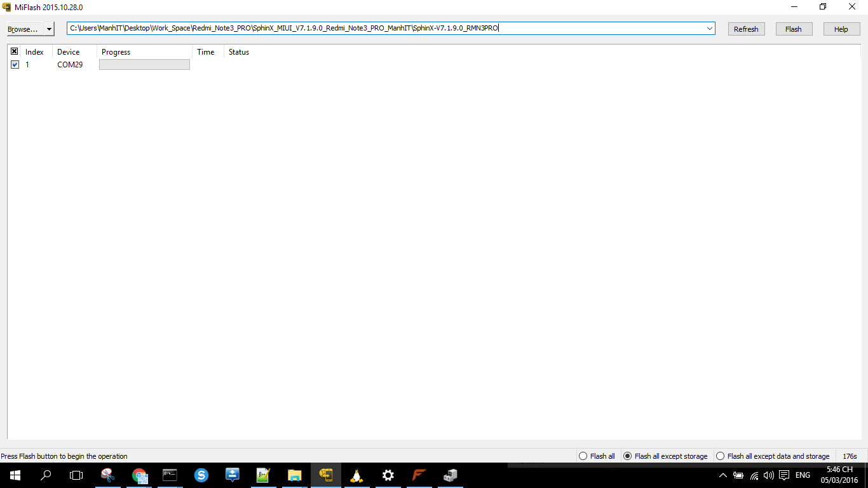
Task: Open the firmware path combo box dropdown
Action: pos(709,29)
